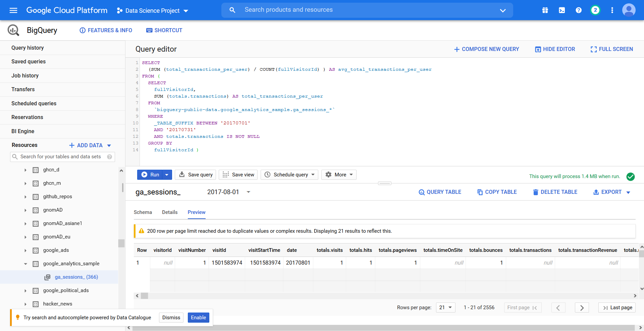Expand the search bar dropdown arrow
Image resolution: width=644 pixels, height=331 pixels.
tap(503, 10)
